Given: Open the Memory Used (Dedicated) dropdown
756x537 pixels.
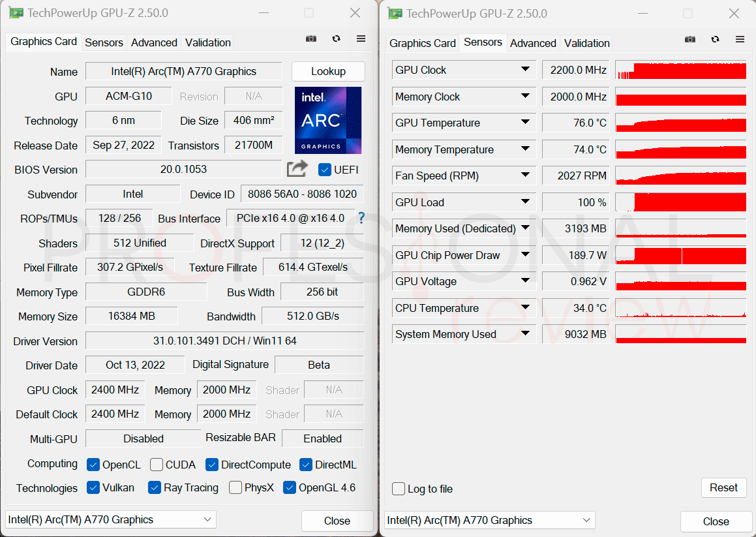Looking at the screenshot, I should [526, 228].
